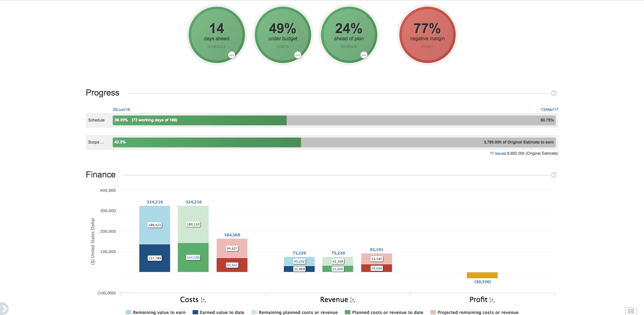Click the export icon beside Profit
644x315 pixels.
492,300
